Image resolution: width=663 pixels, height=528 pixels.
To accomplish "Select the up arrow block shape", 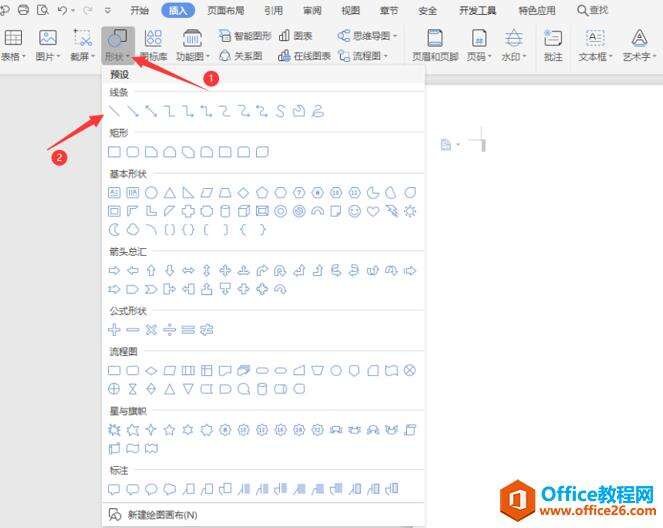I will tap(151, 270).
